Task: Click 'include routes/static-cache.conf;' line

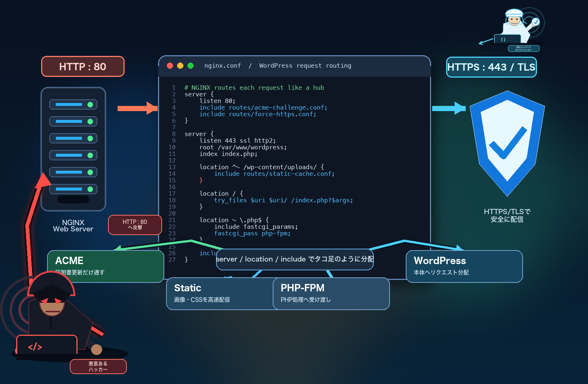Action: (275, 174)
